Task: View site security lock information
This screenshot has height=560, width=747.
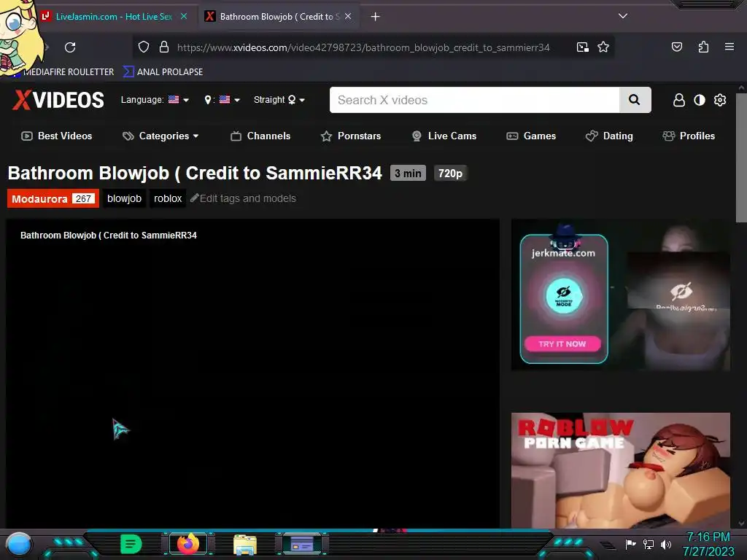Action: (x=164, y=47)
